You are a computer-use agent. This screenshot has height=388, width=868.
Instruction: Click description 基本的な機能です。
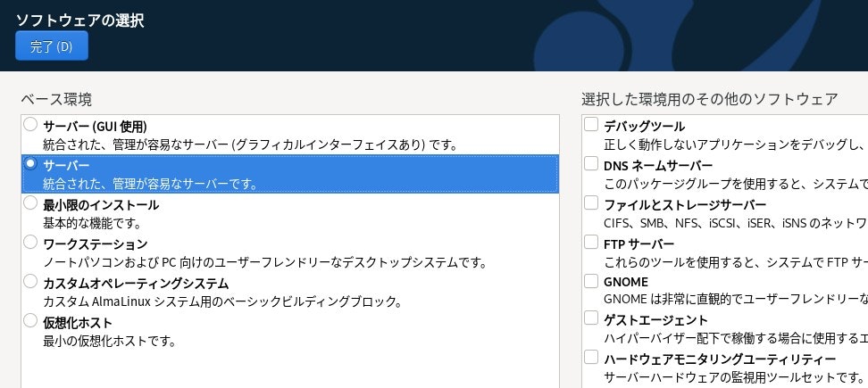point(93,223)
